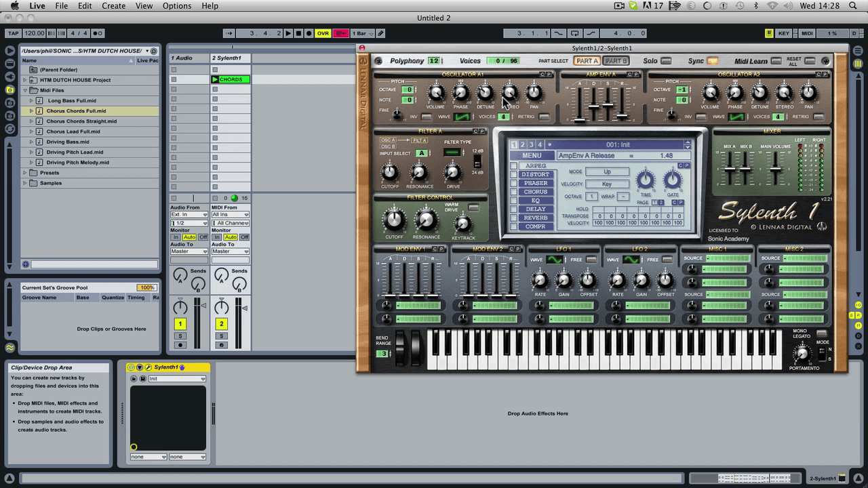Open the Live menu
Screen dimensions: 868x488
[x=37, y=6]
